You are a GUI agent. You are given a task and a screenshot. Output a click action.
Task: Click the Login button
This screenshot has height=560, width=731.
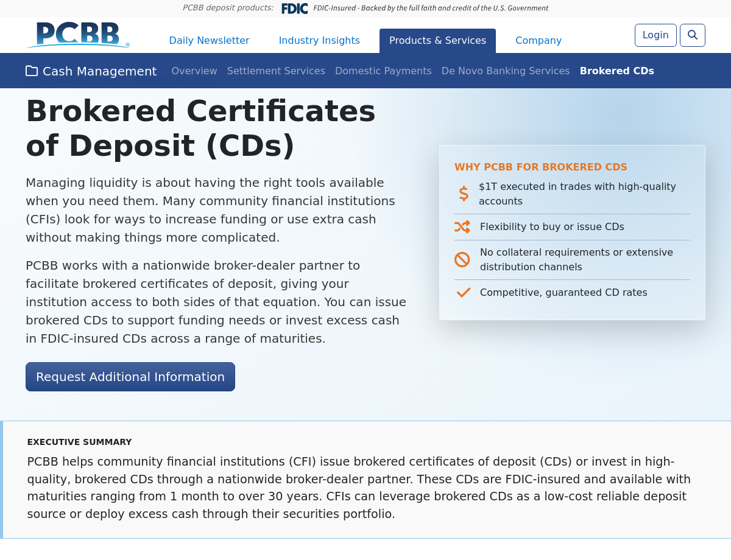click(655, 35)
